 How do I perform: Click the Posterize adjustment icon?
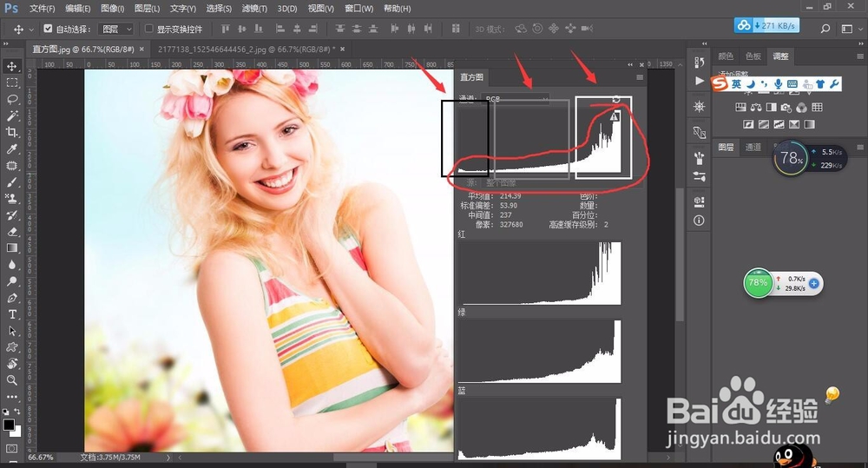[763, 124]
